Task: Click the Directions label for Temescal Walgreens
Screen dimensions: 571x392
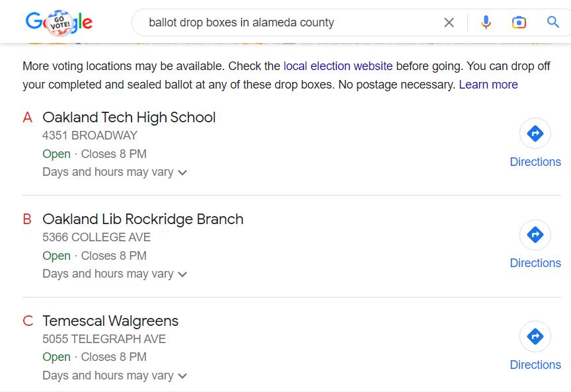Action: click(535, 365)
